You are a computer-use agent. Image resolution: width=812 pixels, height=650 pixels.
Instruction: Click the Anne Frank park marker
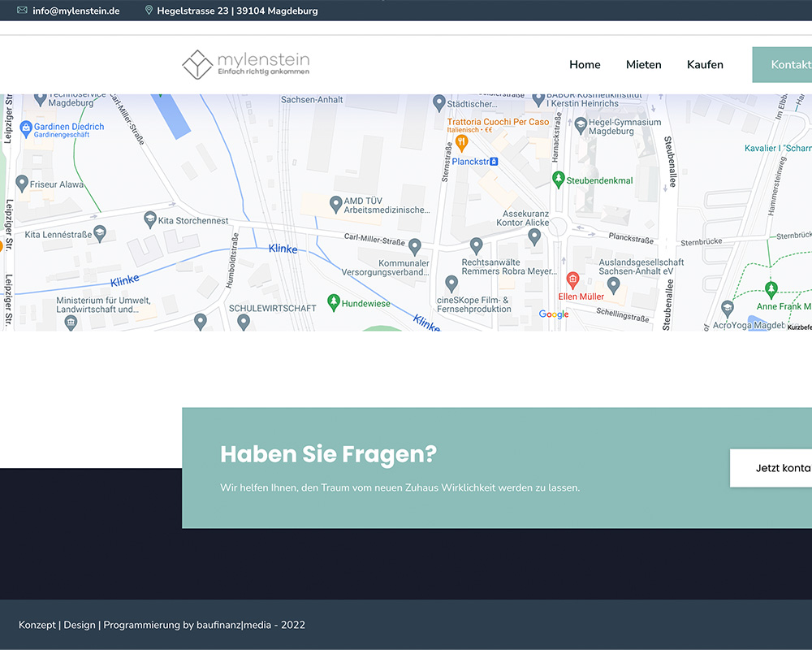pyautogui.click(x=771, y=290)
